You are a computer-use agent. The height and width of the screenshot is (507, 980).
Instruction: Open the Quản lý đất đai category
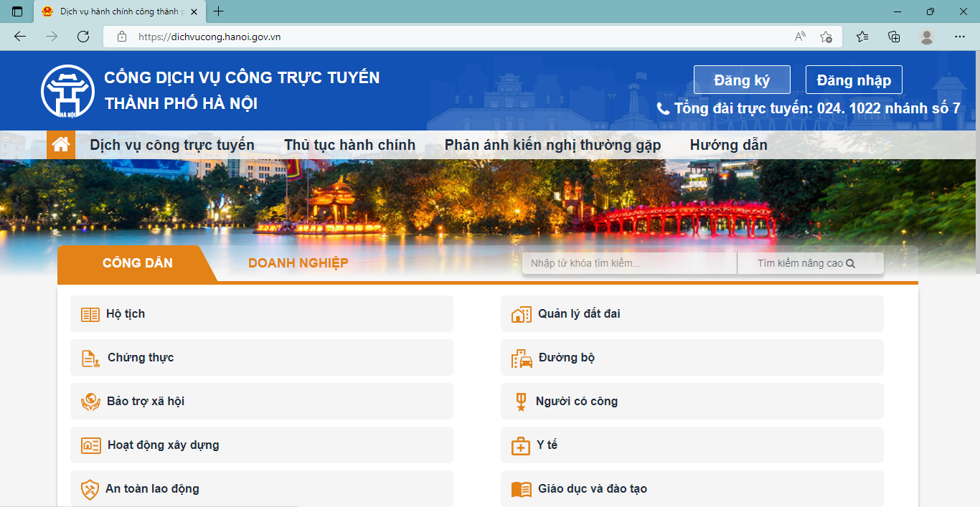tap(692, 314)
